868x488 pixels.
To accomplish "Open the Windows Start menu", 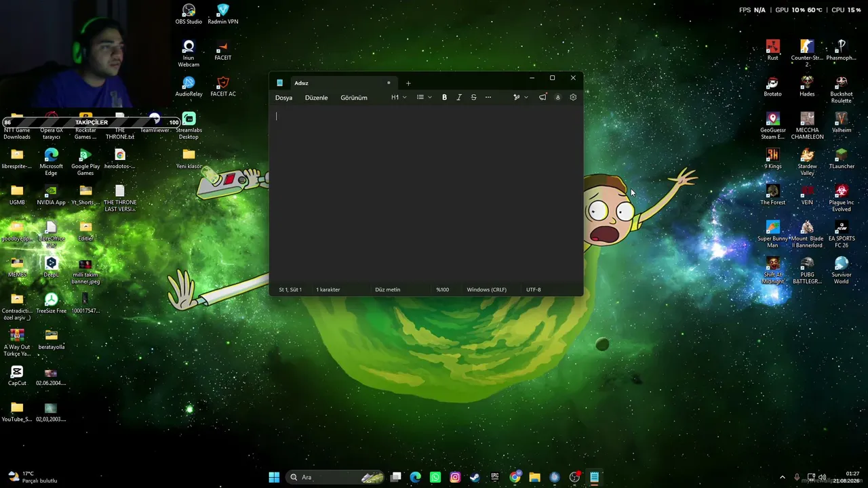I will click(274, 477).
